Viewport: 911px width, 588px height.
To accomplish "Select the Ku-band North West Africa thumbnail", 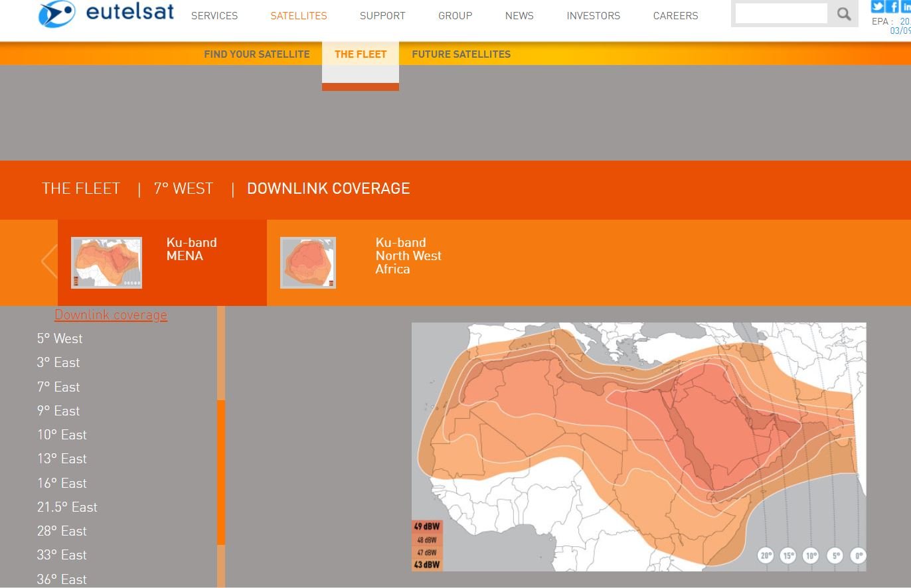I will (x=308, y=262).
